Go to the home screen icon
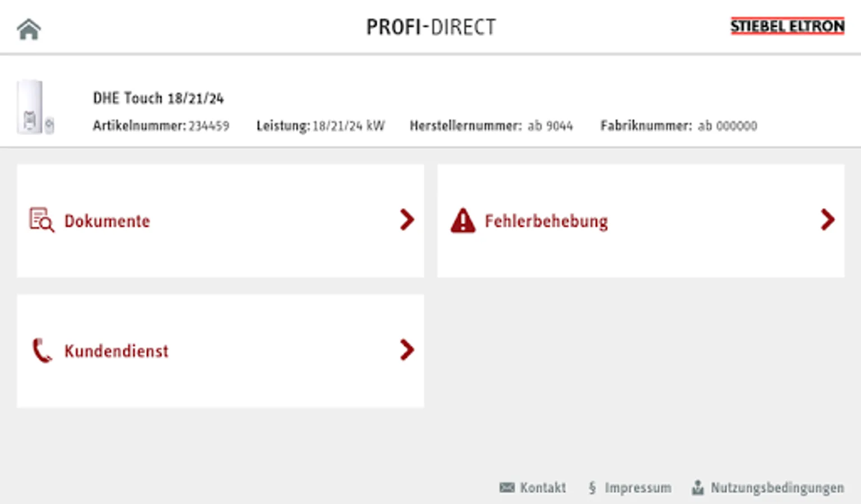861x504 pixels. [x=29, y=29]
